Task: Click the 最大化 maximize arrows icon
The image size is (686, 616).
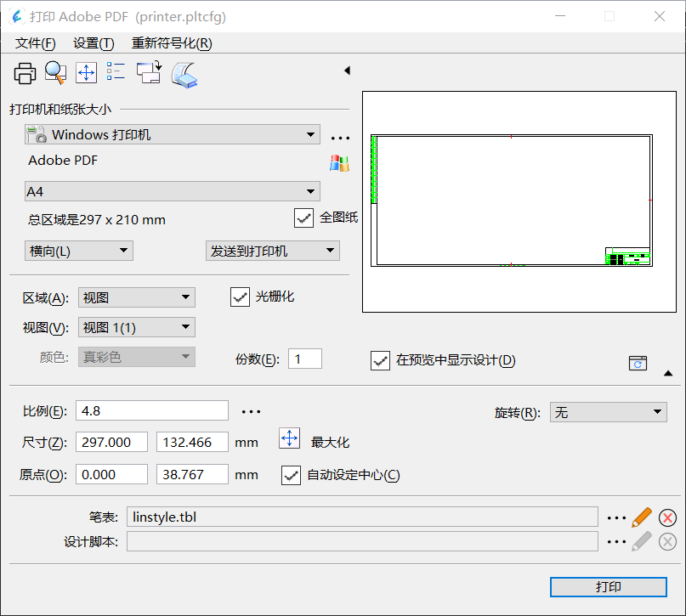Action: point(290,438)
